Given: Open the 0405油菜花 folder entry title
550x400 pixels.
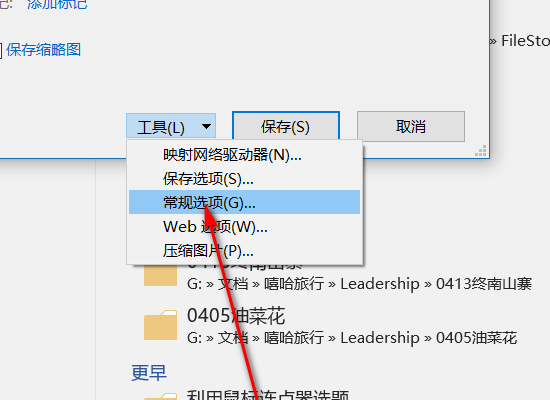Looking at the screenshot, I should [236, 315].
